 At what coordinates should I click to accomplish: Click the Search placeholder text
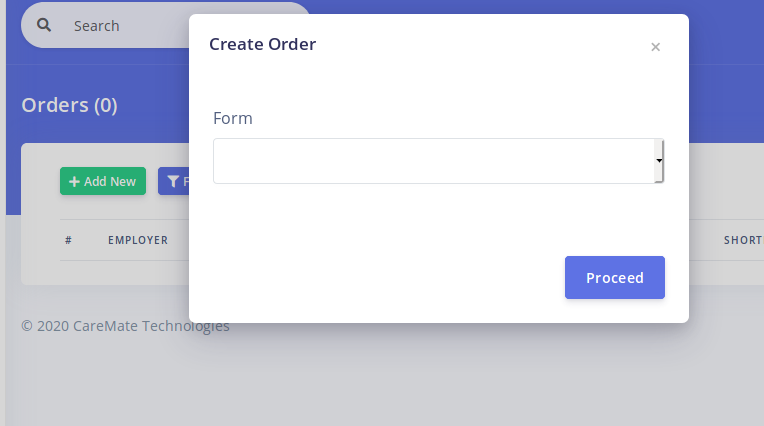(x=97, y=26)
